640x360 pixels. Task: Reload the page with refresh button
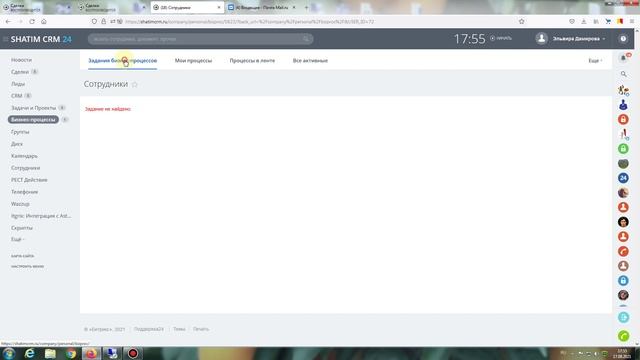tap(32, 21)
